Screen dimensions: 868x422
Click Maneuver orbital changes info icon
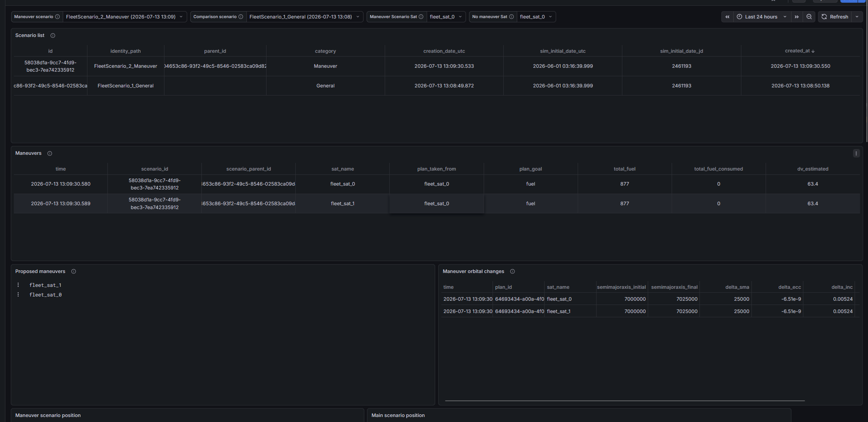pyautogui.click(x=513, y=271)
